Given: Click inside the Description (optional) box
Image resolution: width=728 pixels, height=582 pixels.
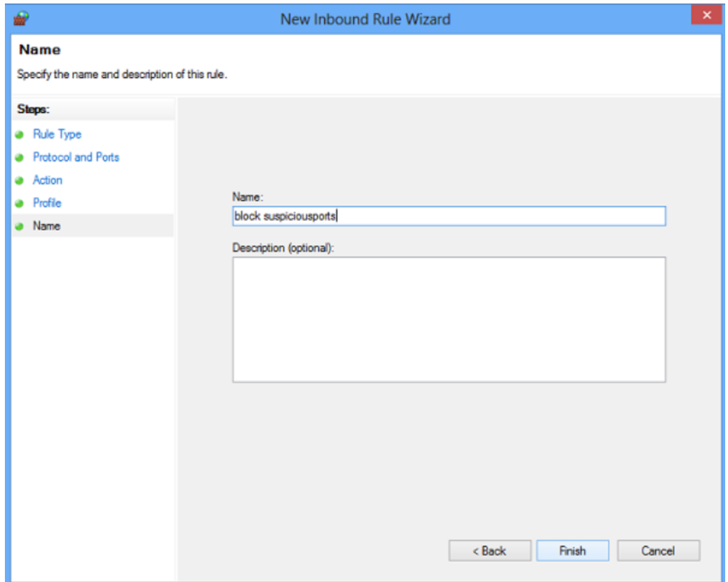Looking at the screenshot, I should pos(449,320).
